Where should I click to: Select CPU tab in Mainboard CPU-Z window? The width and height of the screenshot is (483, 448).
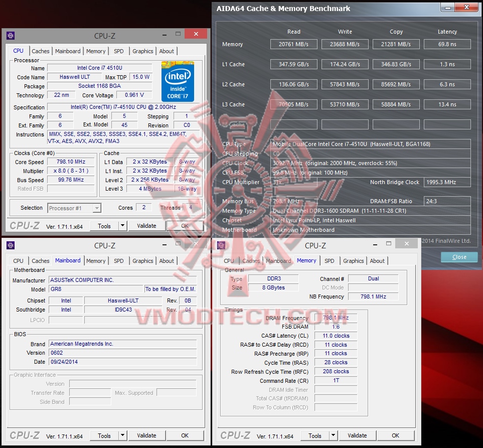[18, 261]
